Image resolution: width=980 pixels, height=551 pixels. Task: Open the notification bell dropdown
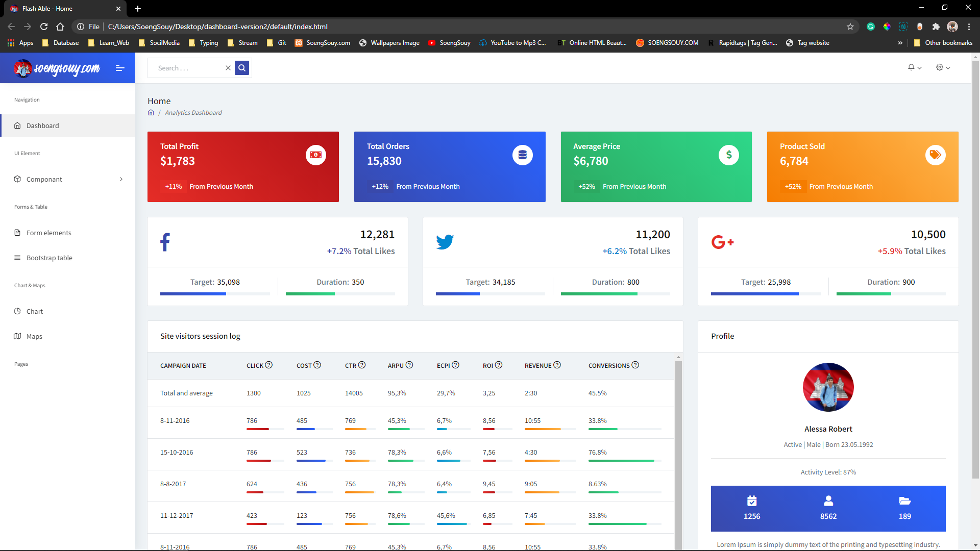(913, 67)
